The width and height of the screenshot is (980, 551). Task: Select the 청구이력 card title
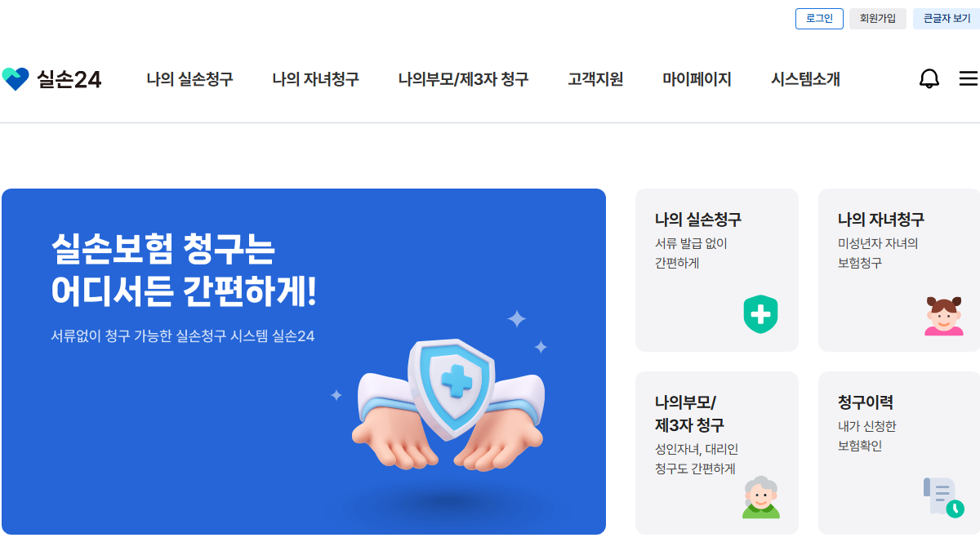[865, 402]
